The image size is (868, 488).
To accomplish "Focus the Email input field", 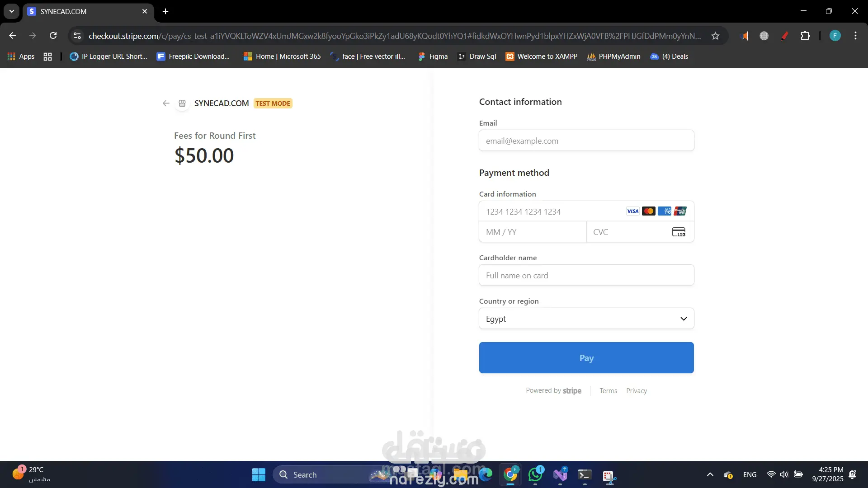I will (x=586, y=141).
